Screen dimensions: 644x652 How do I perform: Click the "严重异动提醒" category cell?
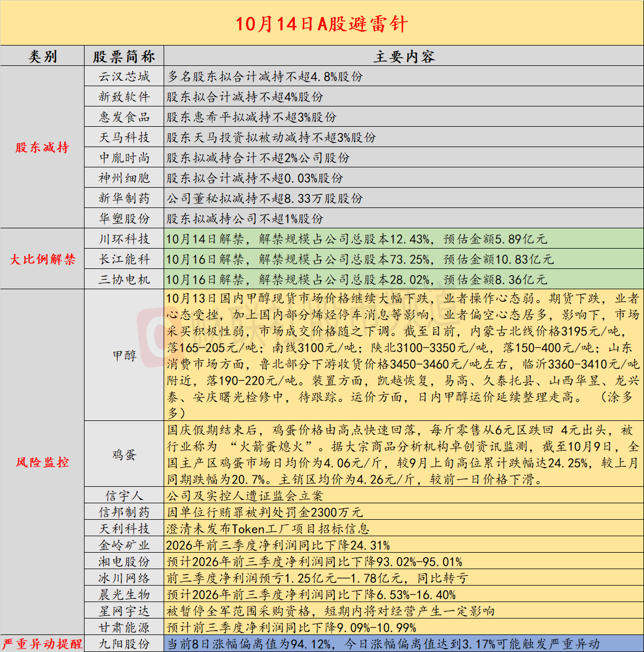pyautogui.click(x=42, y=644)
